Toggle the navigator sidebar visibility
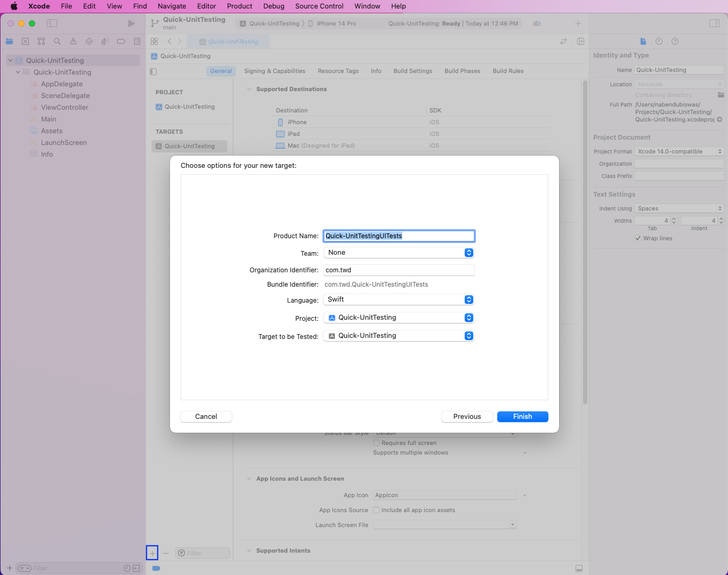The height and width of the screenshot is (575, 728). coord(52,23)
